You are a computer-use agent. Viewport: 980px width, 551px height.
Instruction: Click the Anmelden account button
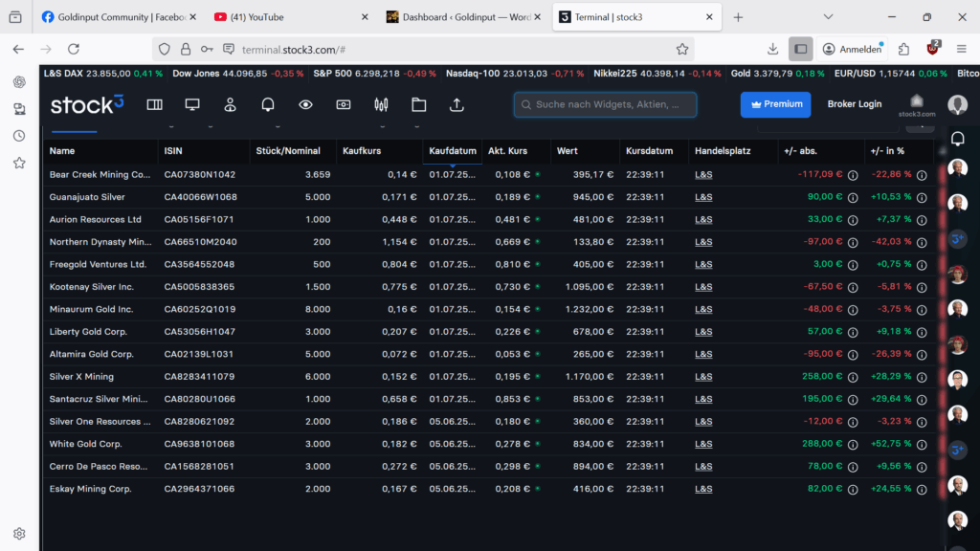pyautogui.click(x=853, y=50)
